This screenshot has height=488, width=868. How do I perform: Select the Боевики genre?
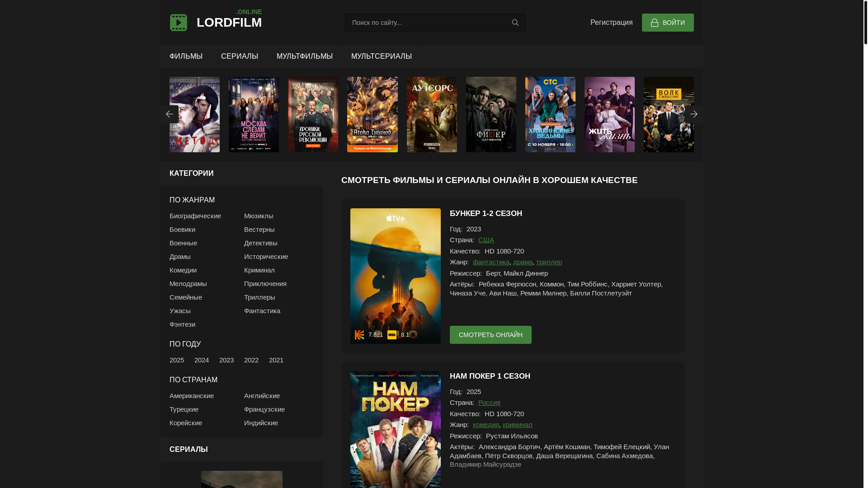[x=182, y=230]
